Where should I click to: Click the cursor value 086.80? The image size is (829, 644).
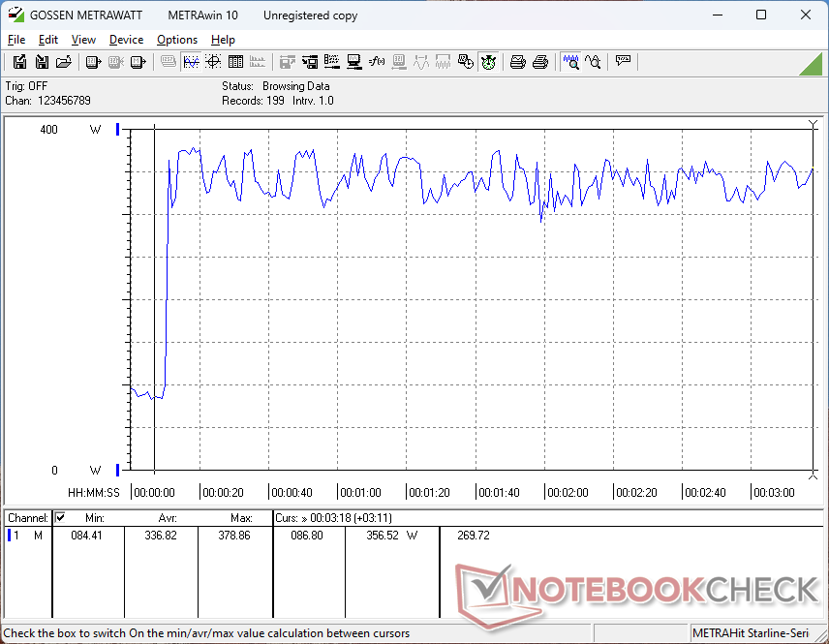(307, 536)
